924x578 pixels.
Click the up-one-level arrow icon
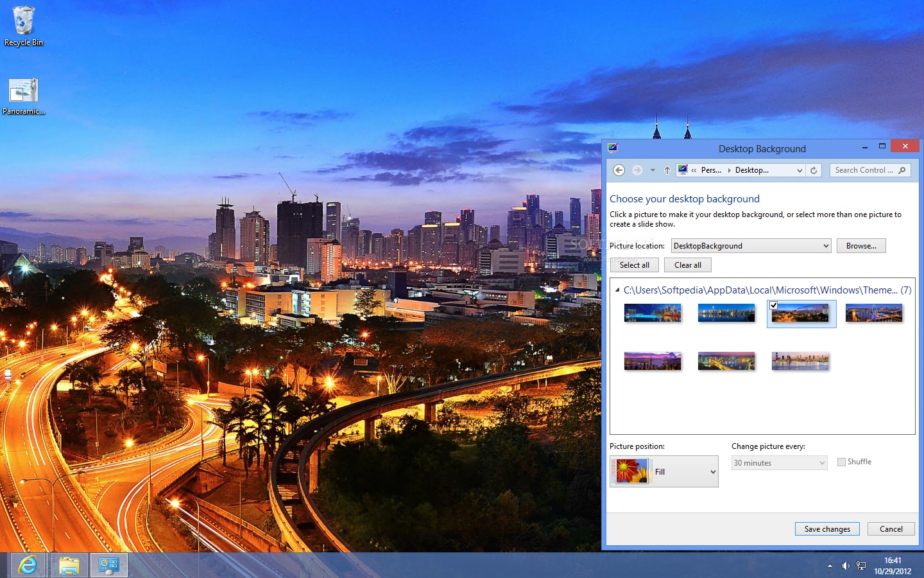click(667, 170)
